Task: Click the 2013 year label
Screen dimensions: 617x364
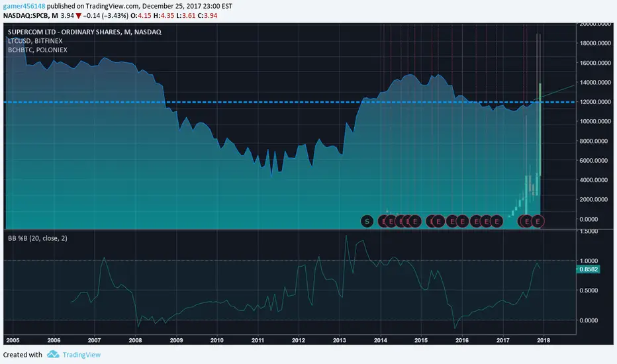Action: 340,340
